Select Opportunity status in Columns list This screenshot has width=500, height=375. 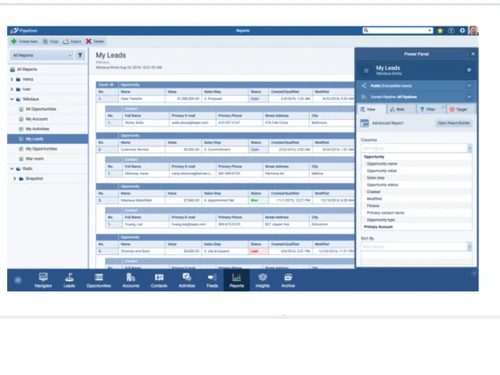pos(382,185)
